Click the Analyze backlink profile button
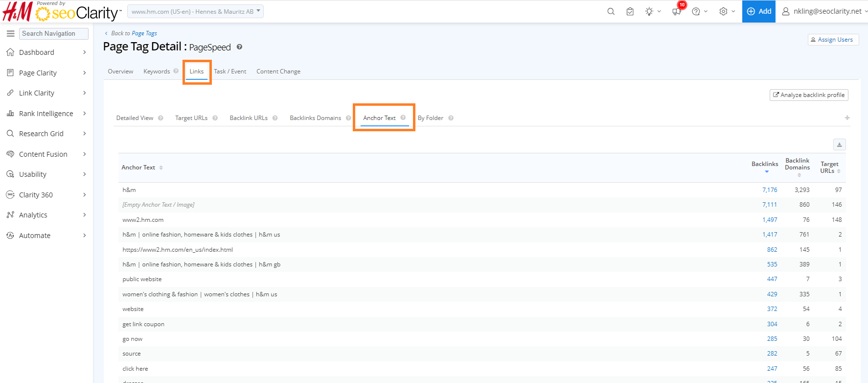The height and width of the screenshot is (383, 868). (809, 95)
